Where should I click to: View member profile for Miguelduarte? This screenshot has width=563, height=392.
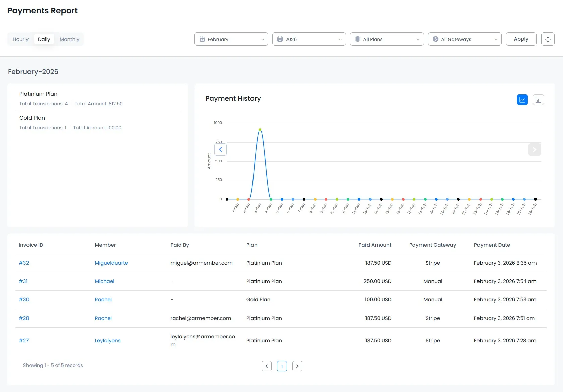tap(111, 263)
